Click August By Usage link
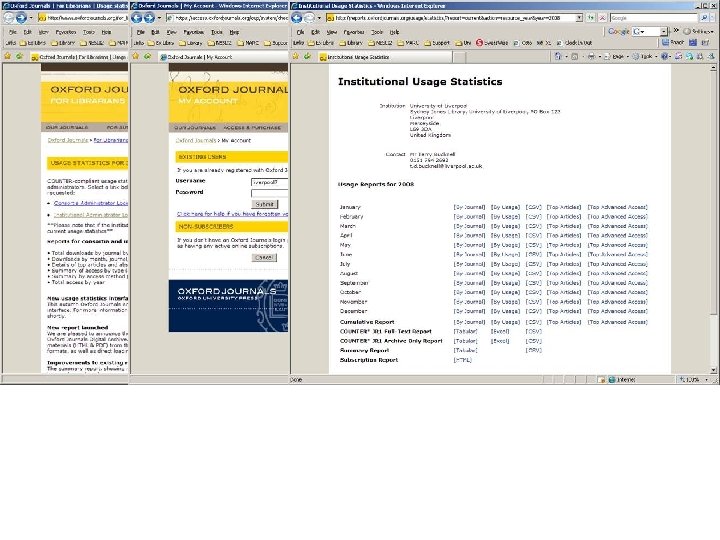This screenshot has width=720, height=540. click(505, 273)
